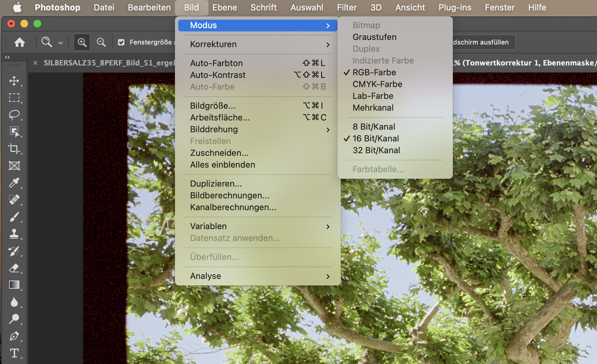Select the Eyedropper tool

14,183
